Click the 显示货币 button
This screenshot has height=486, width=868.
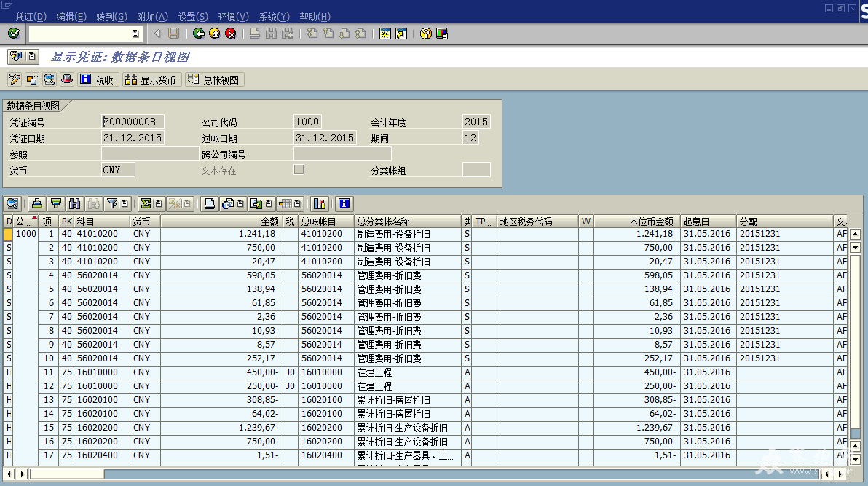[x=151, y=79]
